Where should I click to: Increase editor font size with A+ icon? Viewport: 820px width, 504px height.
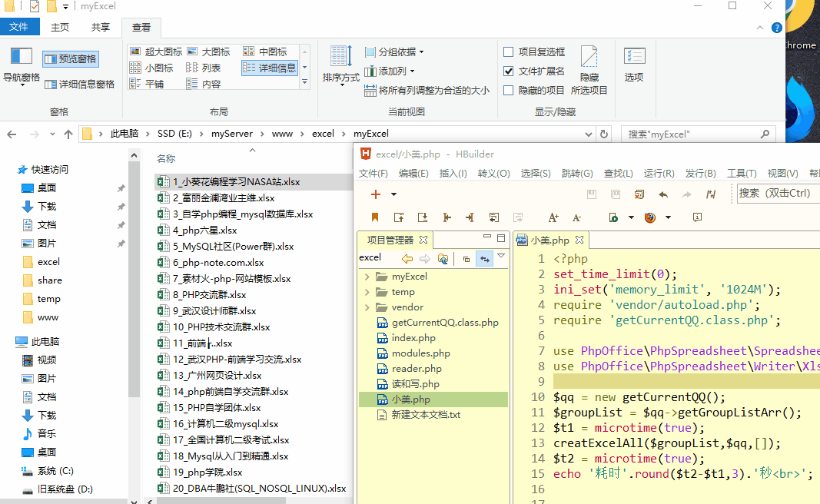click(x=553, y=217)
